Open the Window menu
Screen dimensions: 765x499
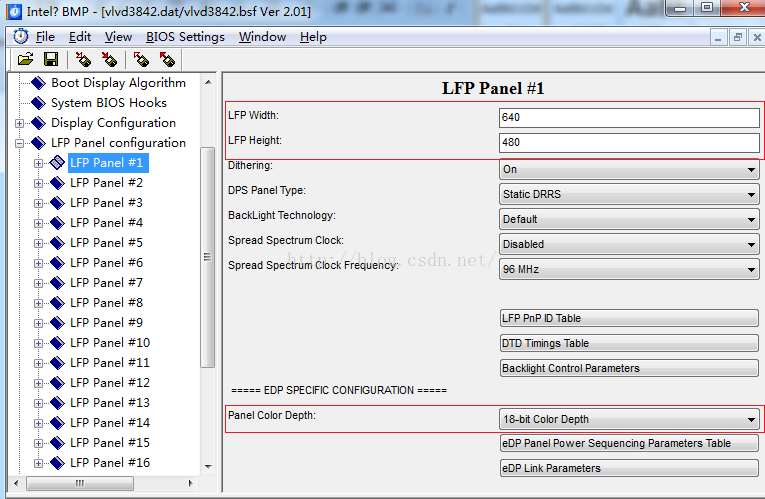click(x=262, y=37)
